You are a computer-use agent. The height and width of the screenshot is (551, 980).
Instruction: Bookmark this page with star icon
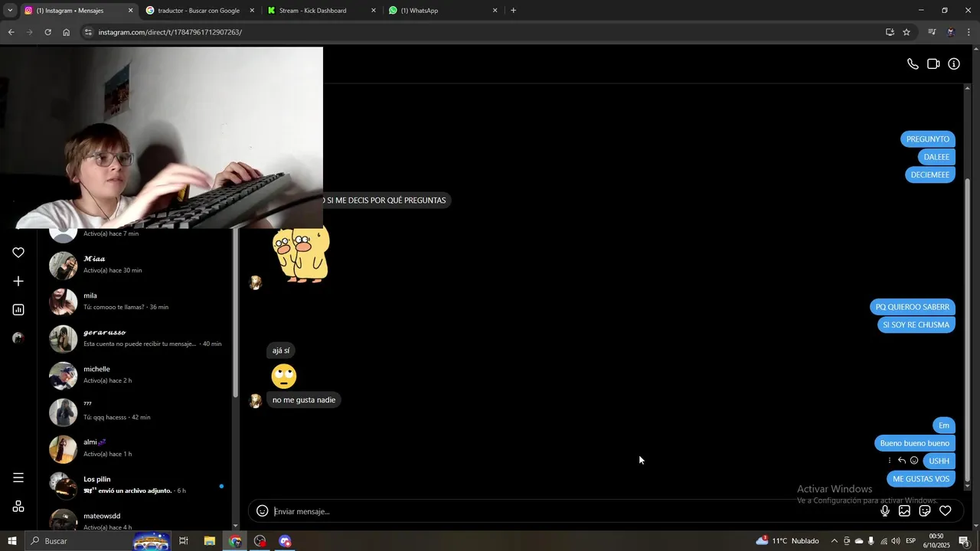[906, 32]
